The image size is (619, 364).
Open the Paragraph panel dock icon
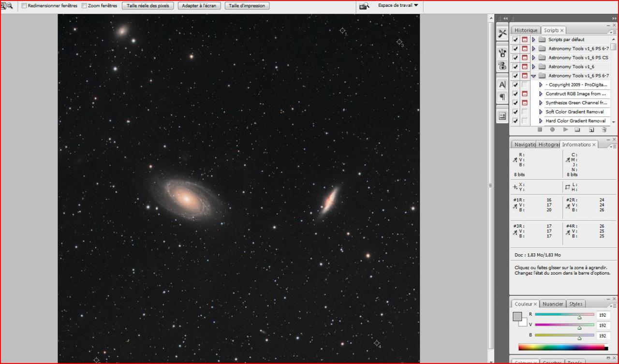pos(502,97)
